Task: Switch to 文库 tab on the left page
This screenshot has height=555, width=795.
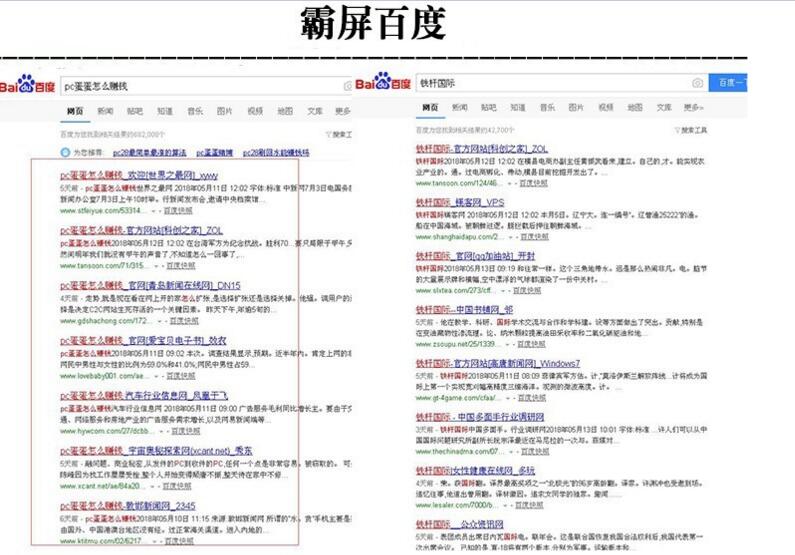Action: pos(314,111)
